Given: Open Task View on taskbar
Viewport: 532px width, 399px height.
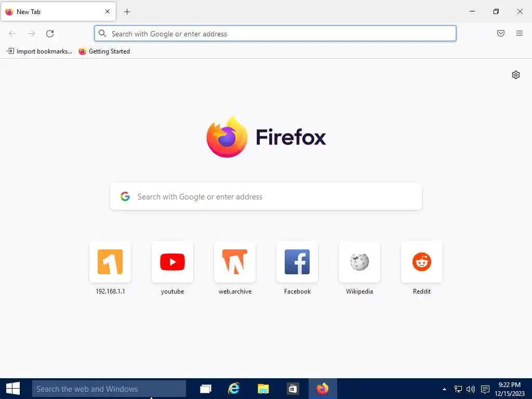Looking at the screenshot, I should [x=206, y=389].
